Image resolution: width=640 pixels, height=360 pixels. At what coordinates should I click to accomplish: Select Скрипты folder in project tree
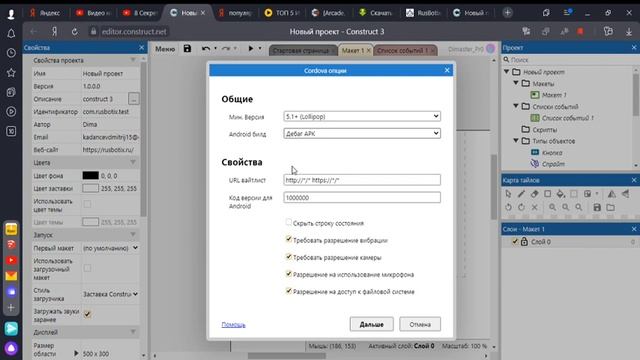tap(544, 129)
